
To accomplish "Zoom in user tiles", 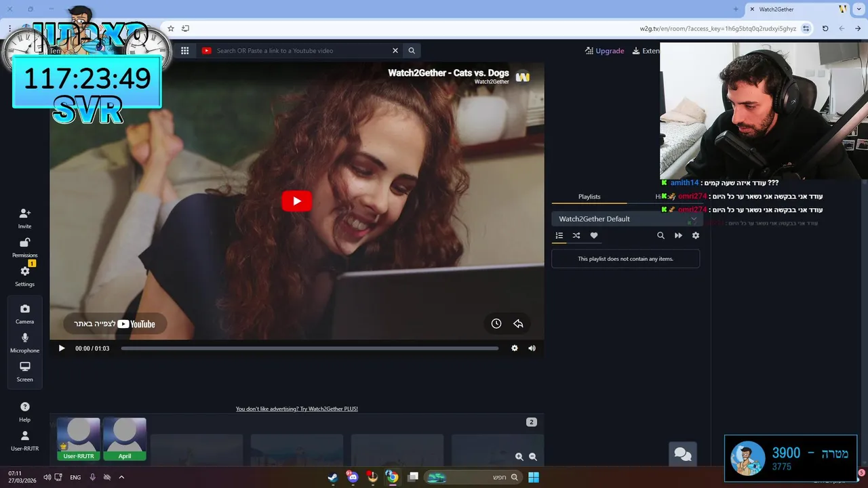I will click(519, 457).
